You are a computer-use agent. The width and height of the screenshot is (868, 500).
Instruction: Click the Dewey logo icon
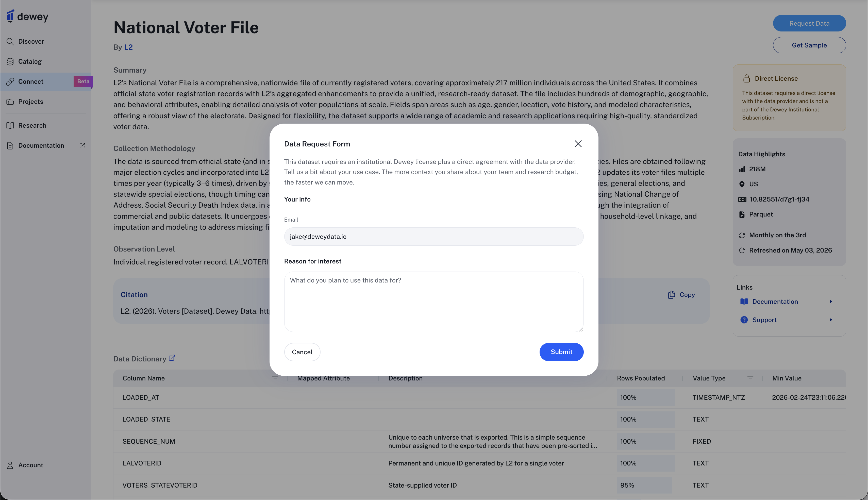click(x=11, y=16)
